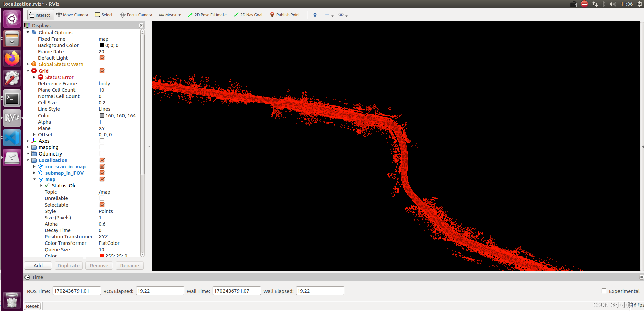Activate the Focus Camera tool

pos(136,15)
